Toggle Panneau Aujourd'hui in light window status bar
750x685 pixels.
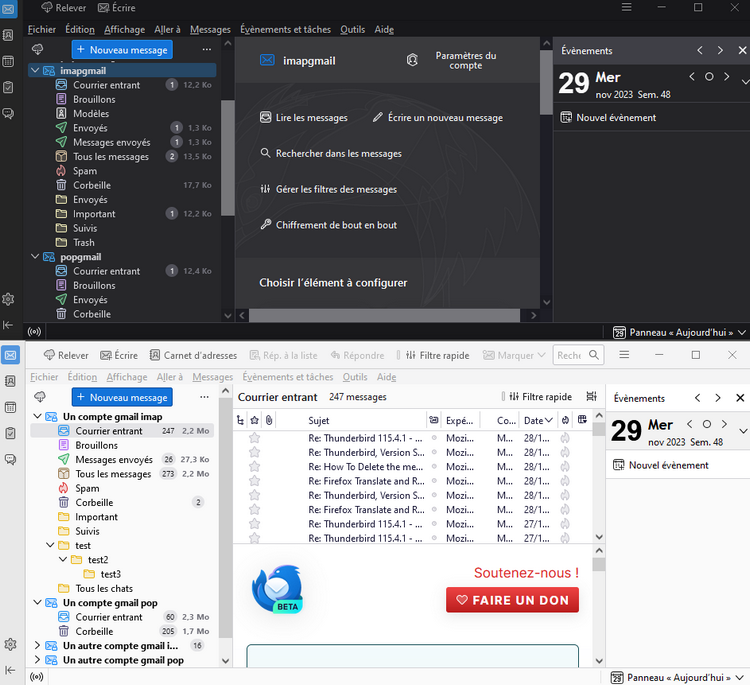677,677
